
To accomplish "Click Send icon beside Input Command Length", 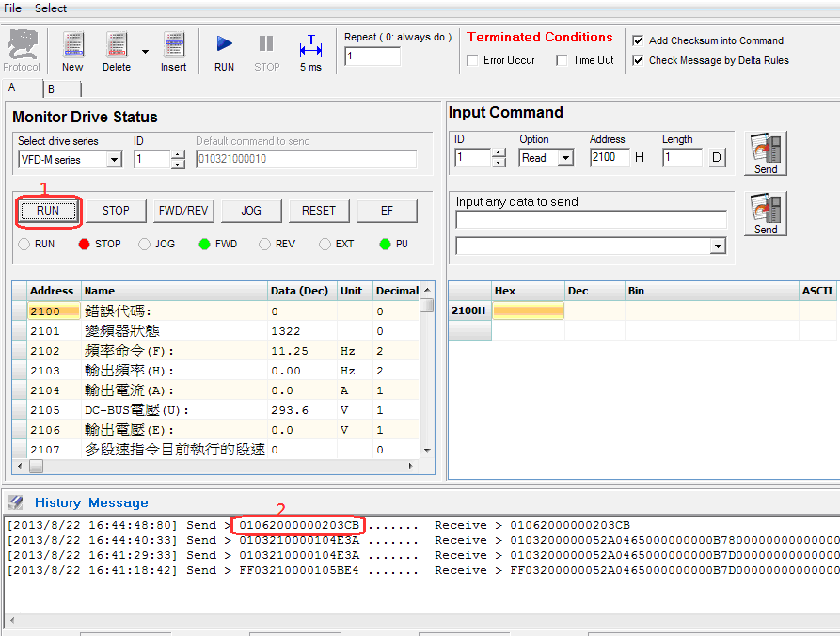I will 766,153.
